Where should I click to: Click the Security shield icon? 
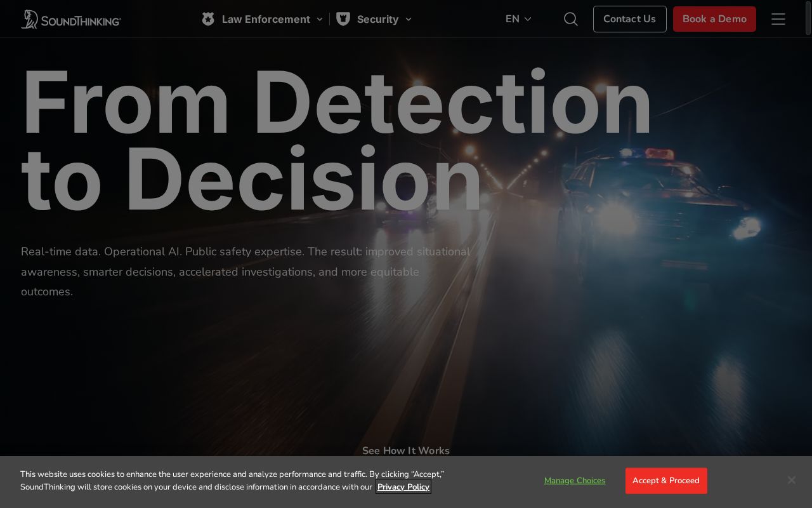343,19
